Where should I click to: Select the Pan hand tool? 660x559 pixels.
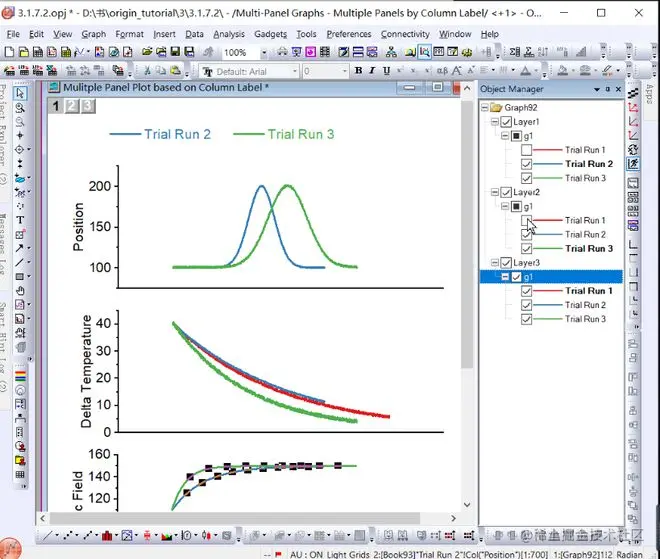(20, 291)
